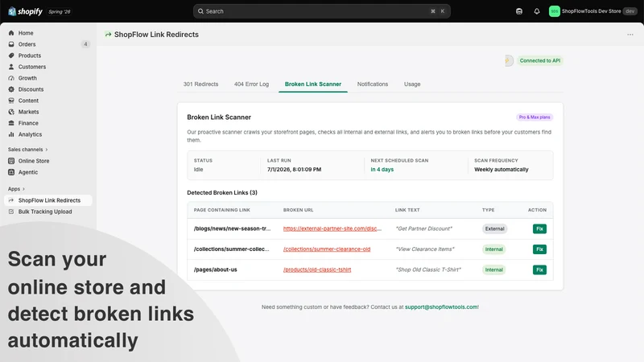This screenshot has width=644, height=362.
Task: Fix the external-partner-site broken link
Action: coord(539,228)
